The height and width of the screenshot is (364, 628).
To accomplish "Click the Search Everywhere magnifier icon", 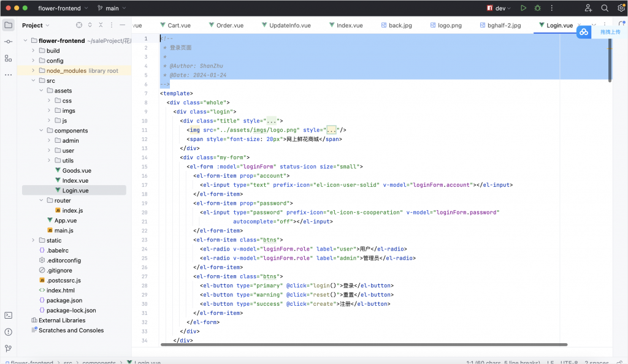I will (605, 8).
